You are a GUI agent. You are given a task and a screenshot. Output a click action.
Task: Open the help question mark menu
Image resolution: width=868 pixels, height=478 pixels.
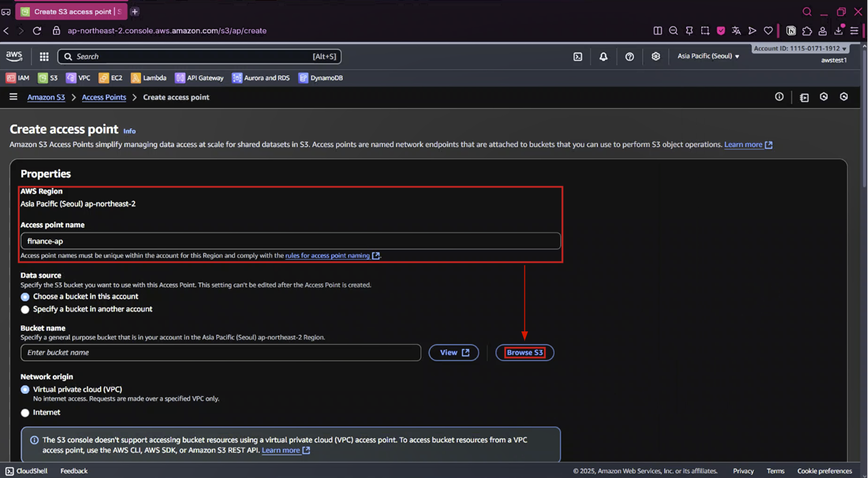pyautogui.click(x=629, y=57)
